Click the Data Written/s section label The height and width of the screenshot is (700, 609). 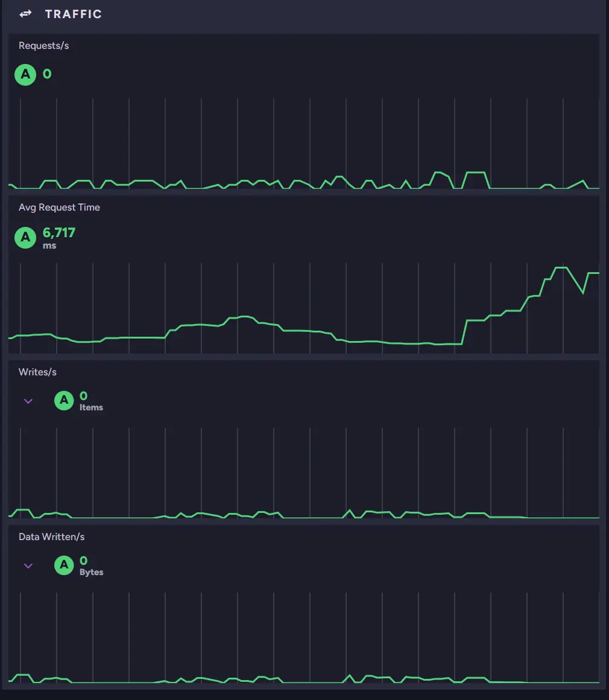click(x=51, y=537)
